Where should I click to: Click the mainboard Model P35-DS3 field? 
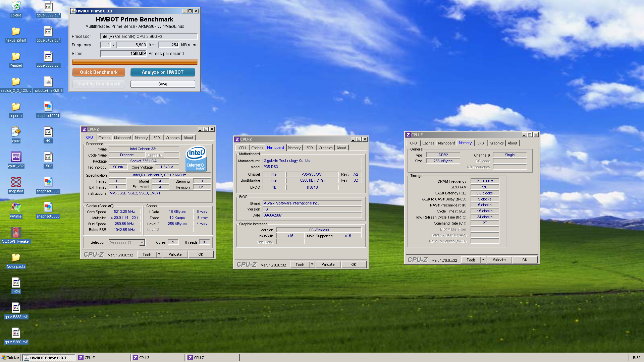294,167
